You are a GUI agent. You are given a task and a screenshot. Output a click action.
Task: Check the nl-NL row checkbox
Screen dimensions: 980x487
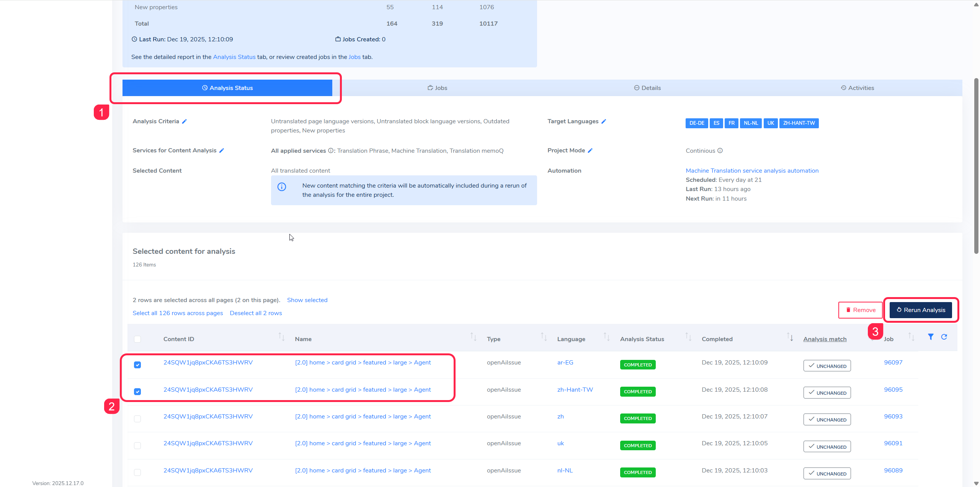click(x=137, y=472)
